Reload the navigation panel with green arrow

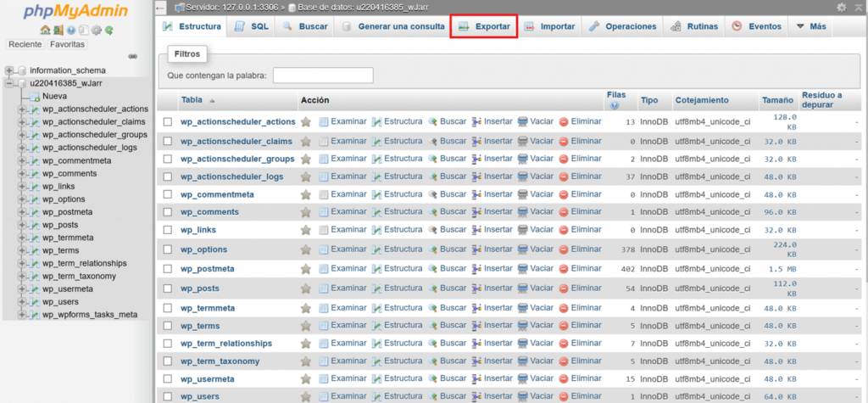[109, 30]
